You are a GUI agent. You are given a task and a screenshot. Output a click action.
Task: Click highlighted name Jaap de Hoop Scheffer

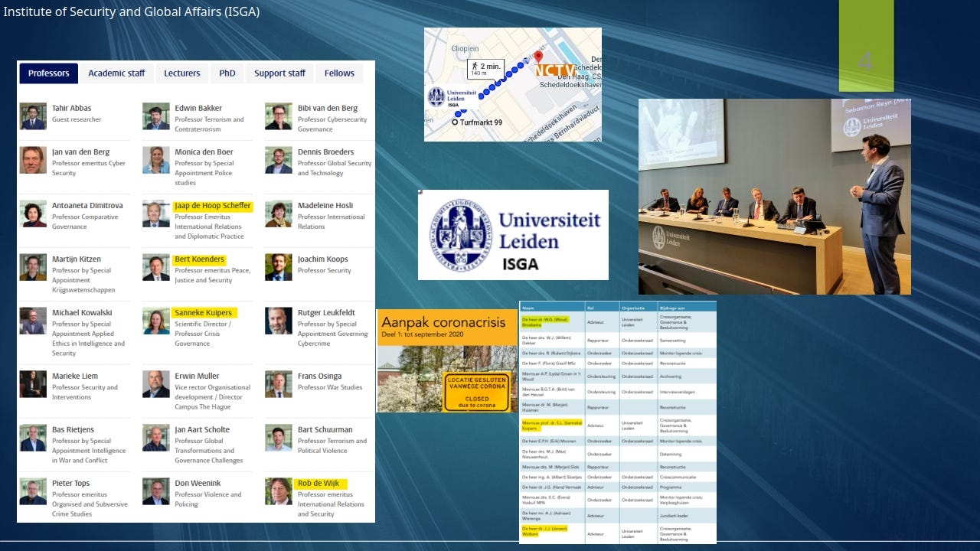tap(213, 205)
